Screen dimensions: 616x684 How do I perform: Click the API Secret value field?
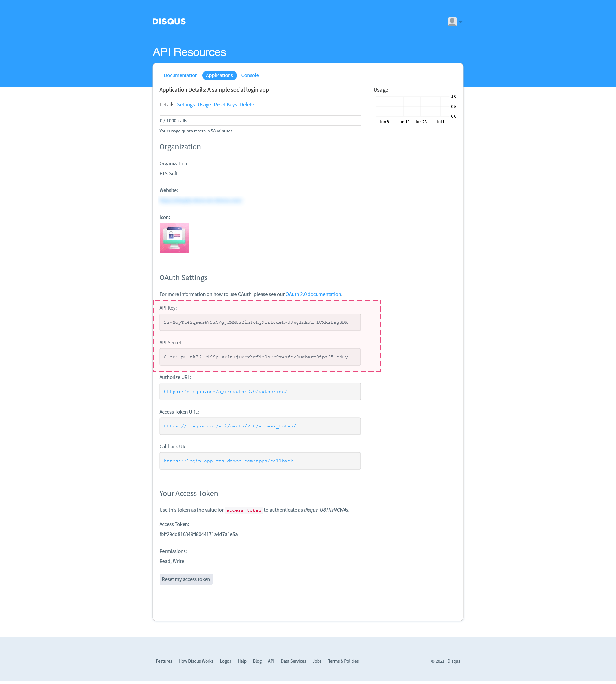(260, 357)
